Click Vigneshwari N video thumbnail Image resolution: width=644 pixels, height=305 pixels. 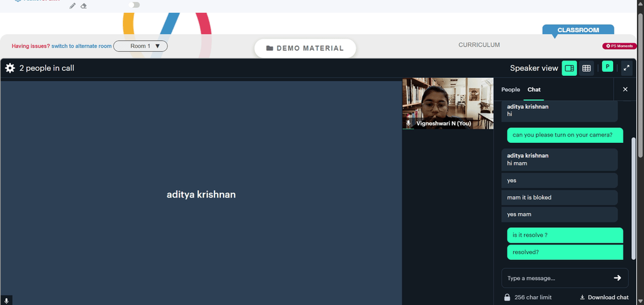[x=448, y=104]
